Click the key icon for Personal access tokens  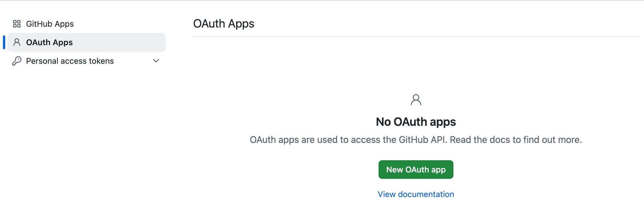pyautogui.click(x=17, y=61)
